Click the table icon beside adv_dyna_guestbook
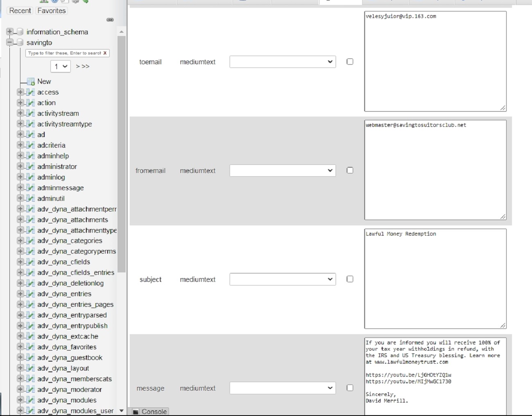 (30, 358)
